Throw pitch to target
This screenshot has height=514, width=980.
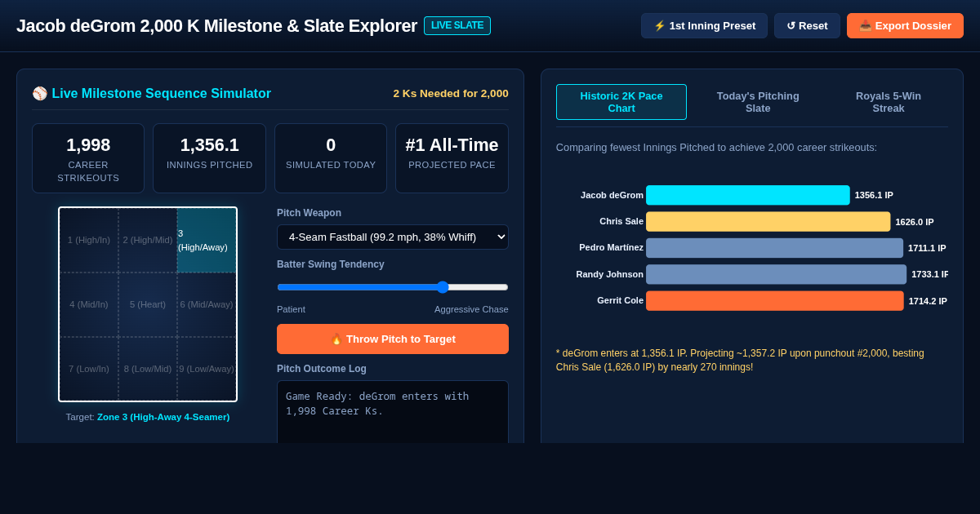pyautogui.click(x=393, y=339)
